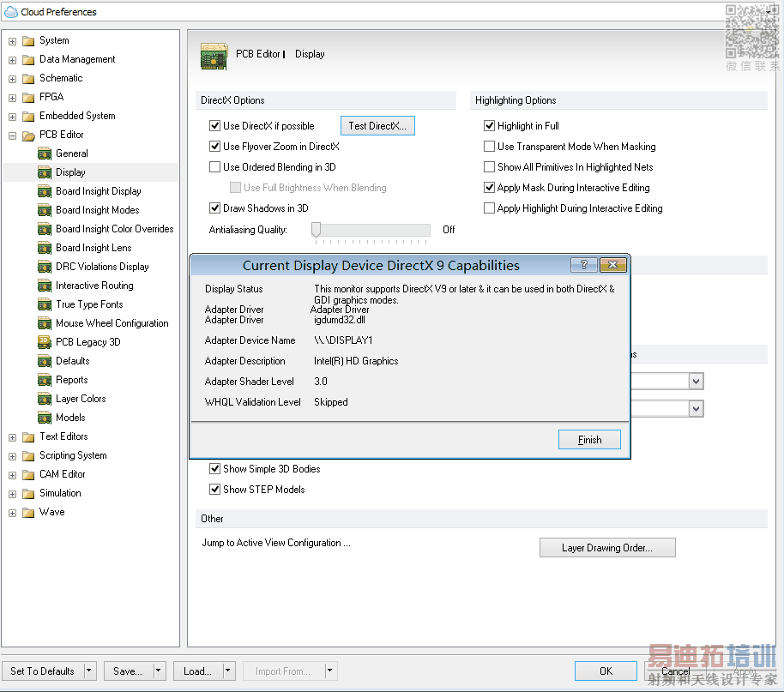Screen dimensions: 784x692
Task: Toggle Show STEP Models checkbox
Action: coord(215,489)
